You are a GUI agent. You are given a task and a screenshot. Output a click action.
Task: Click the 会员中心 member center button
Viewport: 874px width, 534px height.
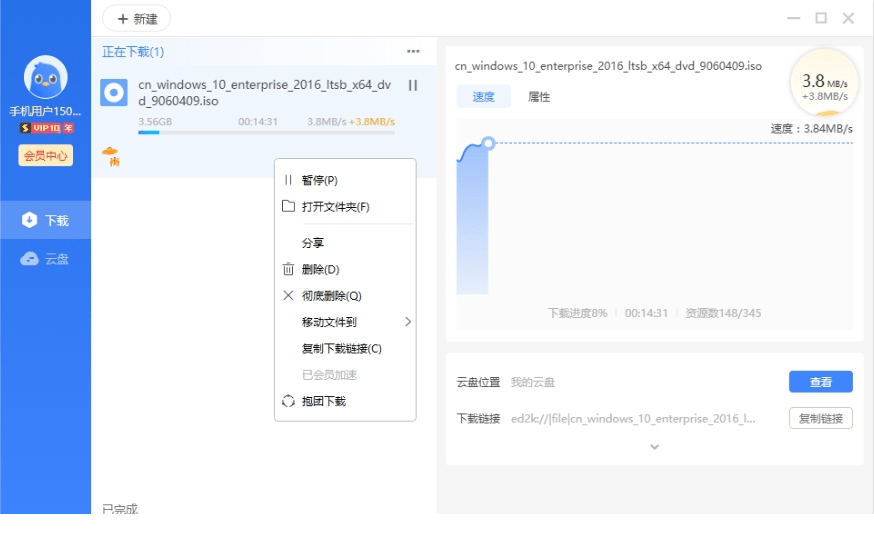[46, 156]
